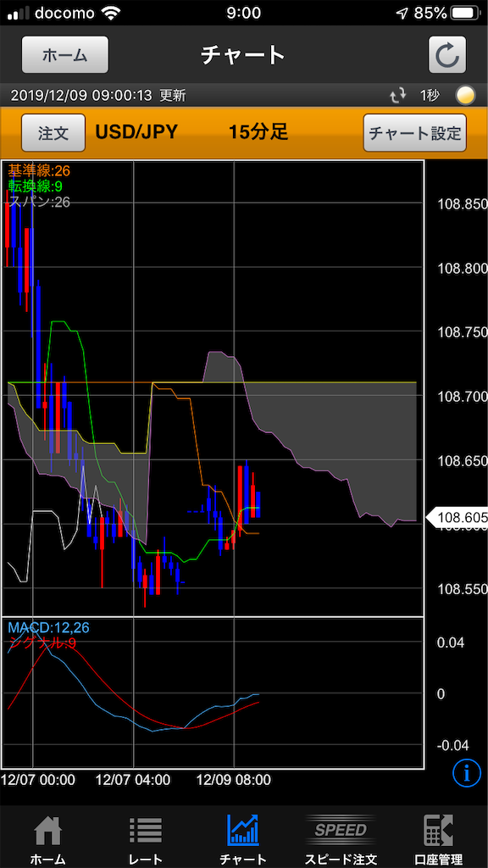The width and height of the screenshot is (488, 868).
Task: Open スピード注文 tab
Action: [x=341, y=839]
